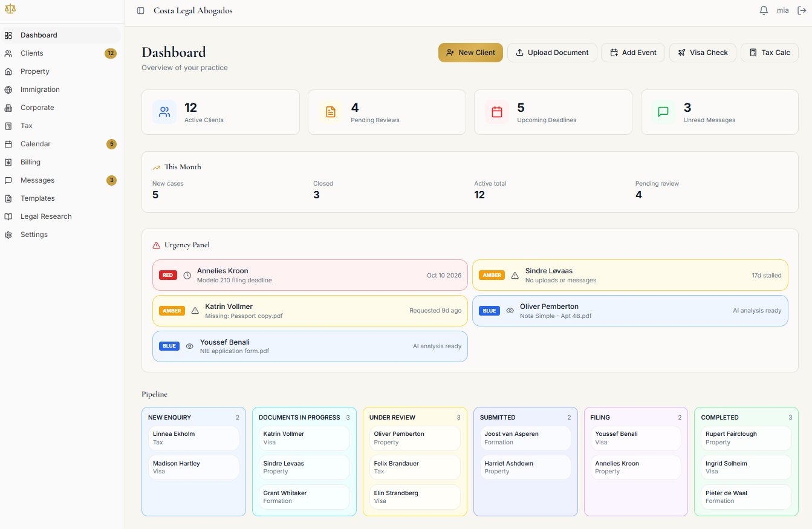Open the Corporate section
This screenshot has width=812, height=529.
pos(60,108)
